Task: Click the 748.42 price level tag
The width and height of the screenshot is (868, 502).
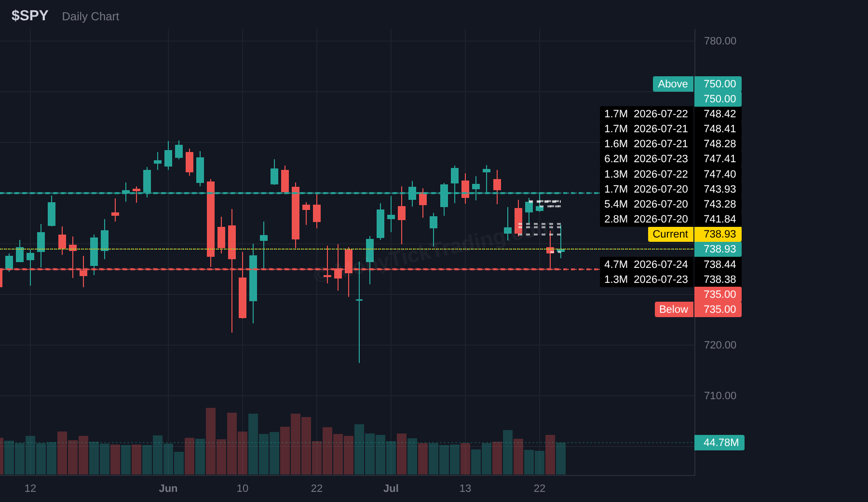Action: pos(718,114)
